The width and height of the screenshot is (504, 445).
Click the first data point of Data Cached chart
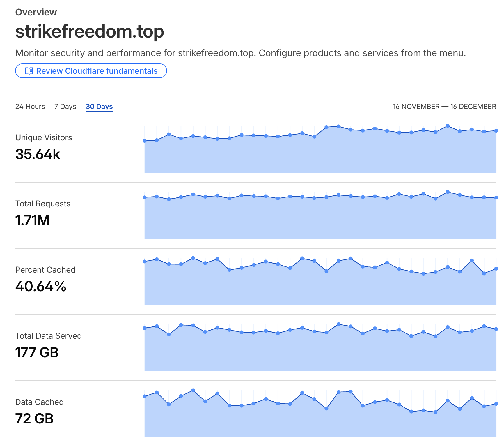point(145,396)
